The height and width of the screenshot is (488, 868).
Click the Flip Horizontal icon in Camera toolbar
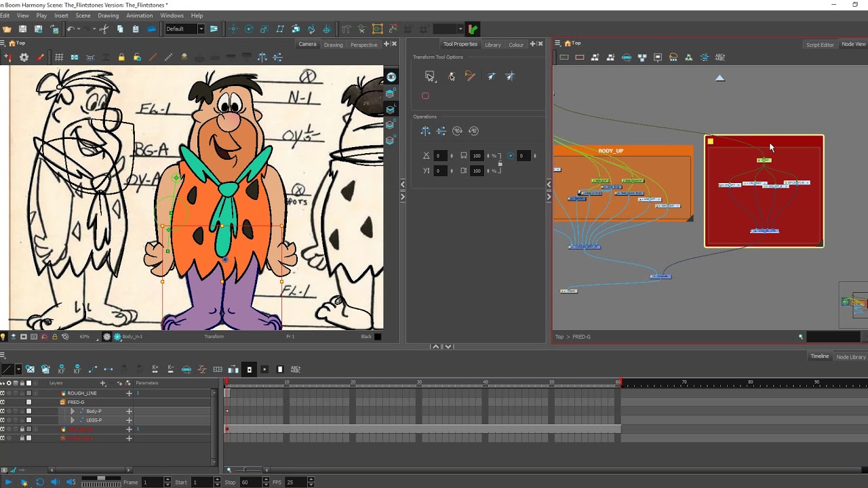[262, 58]
